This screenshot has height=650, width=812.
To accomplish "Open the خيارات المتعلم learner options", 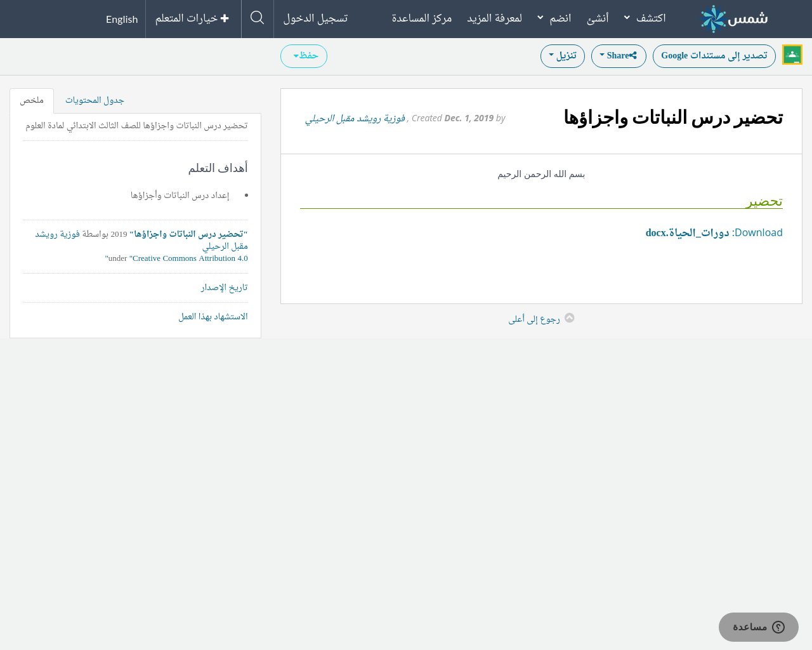I will (x=192, y=18).
